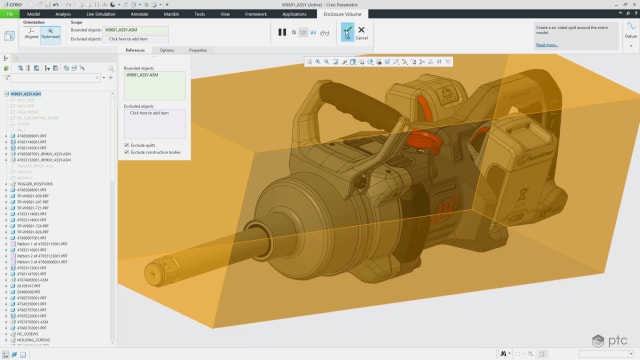Expand the 47674705001.ASM tree node
The height and width of the screenshot is (360, 640).
click(x=6, y=322)
